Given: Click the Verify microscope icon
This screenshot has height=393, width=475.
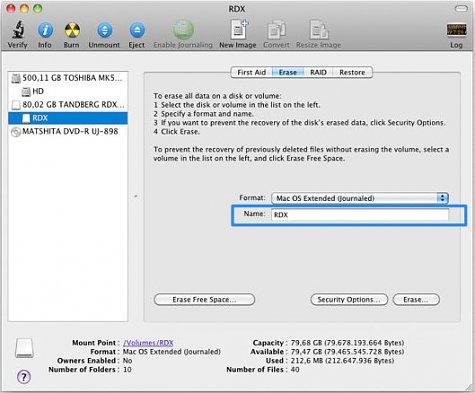Looking at the screenshot, I should (x=18, y=30).
